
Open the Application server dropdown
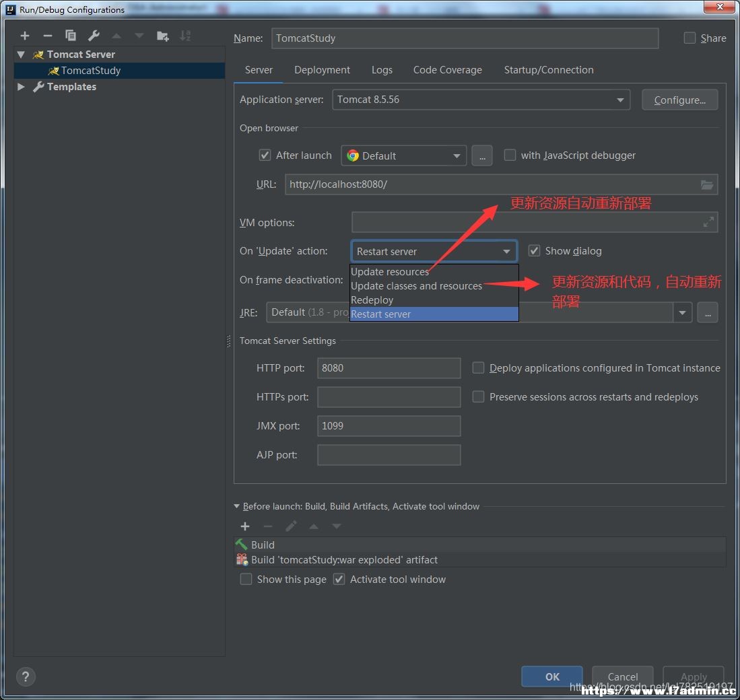click(481, 100)
